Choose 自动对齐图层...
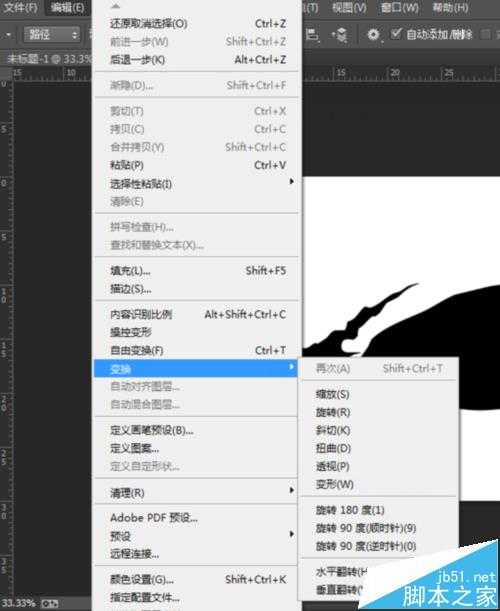500x611 pixels. click(x=197, y=387)
